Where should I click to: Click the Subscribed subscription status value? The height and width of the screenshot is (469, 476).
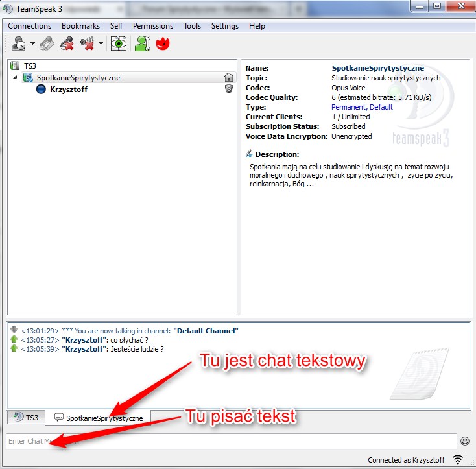(348, 126)
